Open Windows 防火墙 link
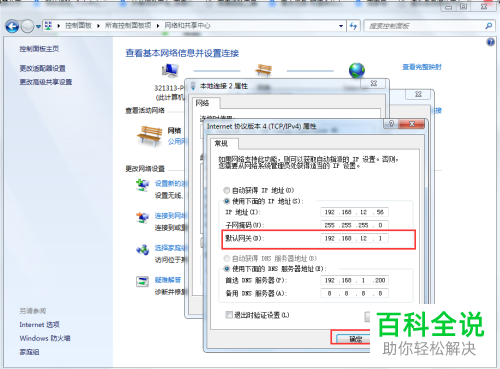This screenshot has width=500, height=369. [x=45, y=338]
